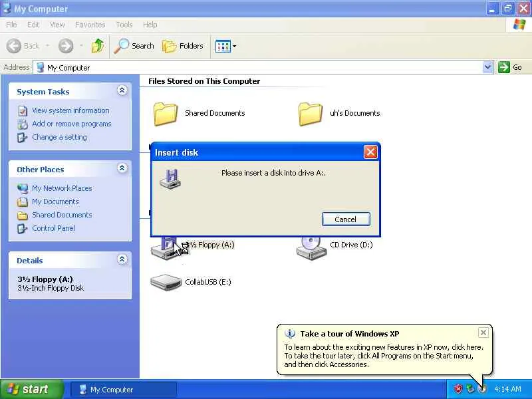Click the system clock showing 4:14 AM
This screenshot has height=399, width=532.
point(507,390)
